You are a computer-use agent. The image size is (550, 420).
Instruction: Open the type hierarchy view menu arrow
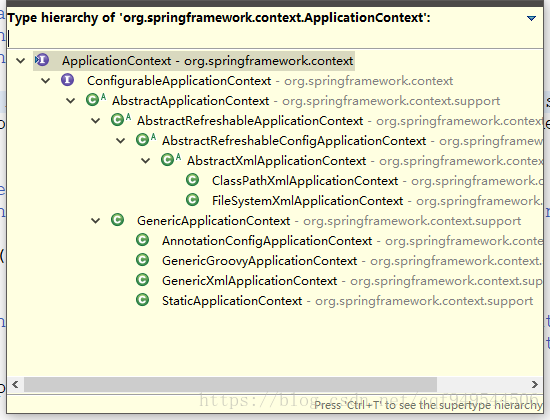(x=531, y=18)
